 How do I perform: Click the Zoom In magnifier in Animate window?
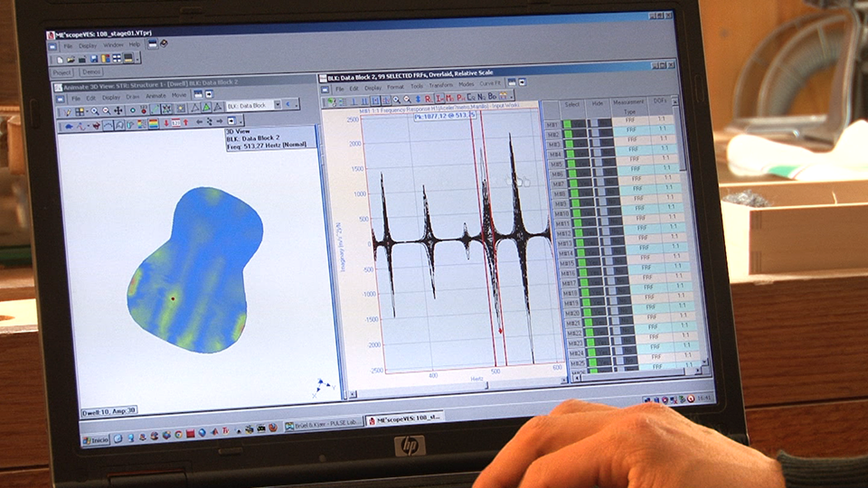(95, 110)
